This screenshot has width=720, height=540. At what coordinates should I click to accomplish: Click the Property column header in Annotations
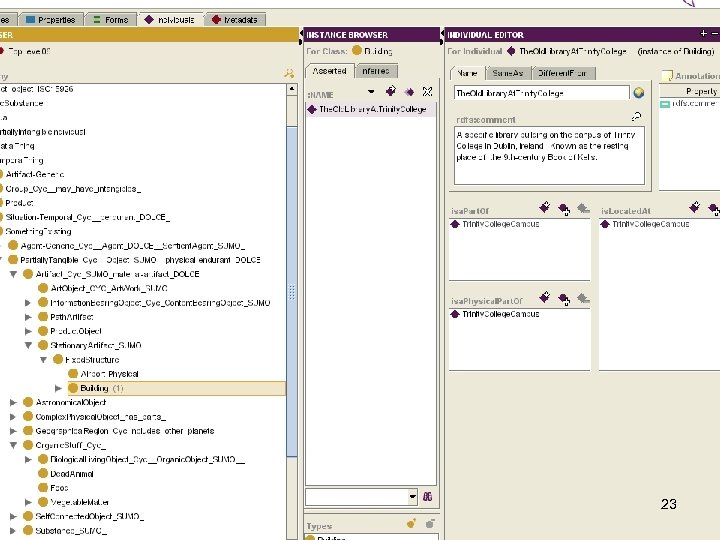pos(690,91)
